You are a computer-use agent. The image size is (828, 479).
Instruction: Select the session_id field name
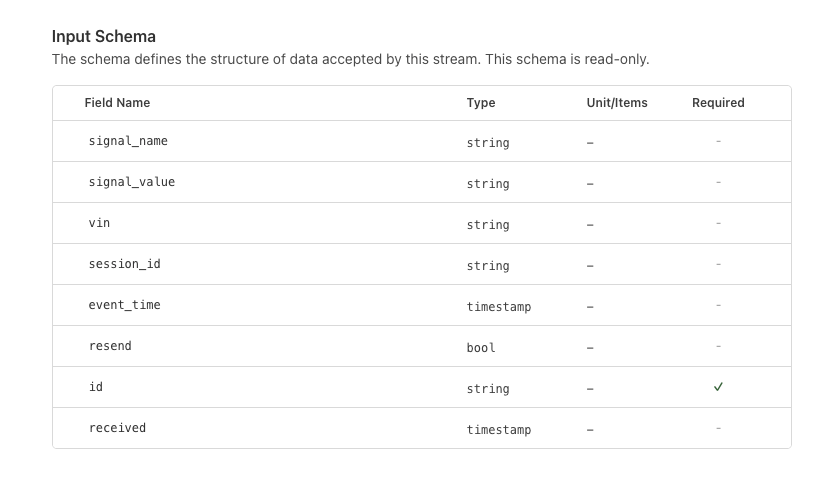point(124,264)
